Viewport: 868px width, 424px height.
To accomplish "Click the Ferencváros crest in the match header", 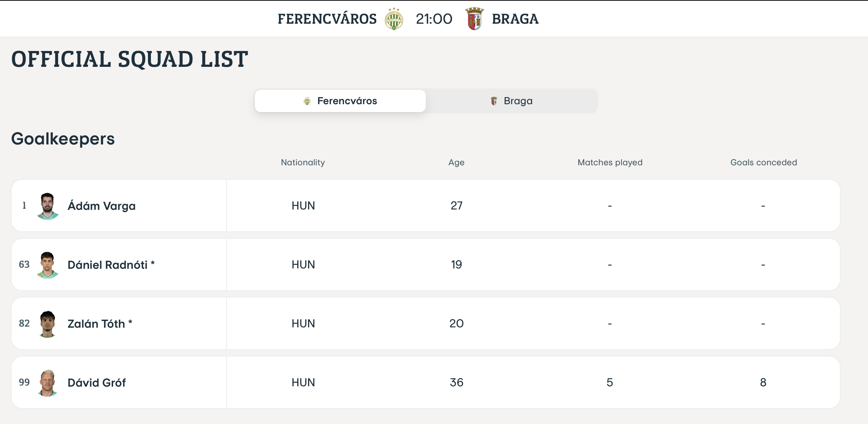I will click(394, 19).
